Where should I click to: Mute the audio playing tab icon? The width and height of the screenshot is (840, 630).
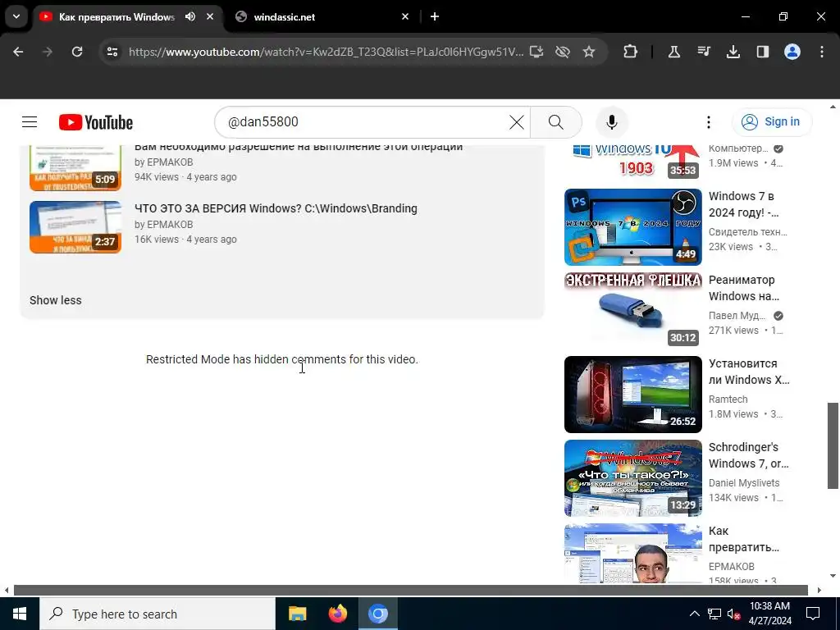pos(190,16)
